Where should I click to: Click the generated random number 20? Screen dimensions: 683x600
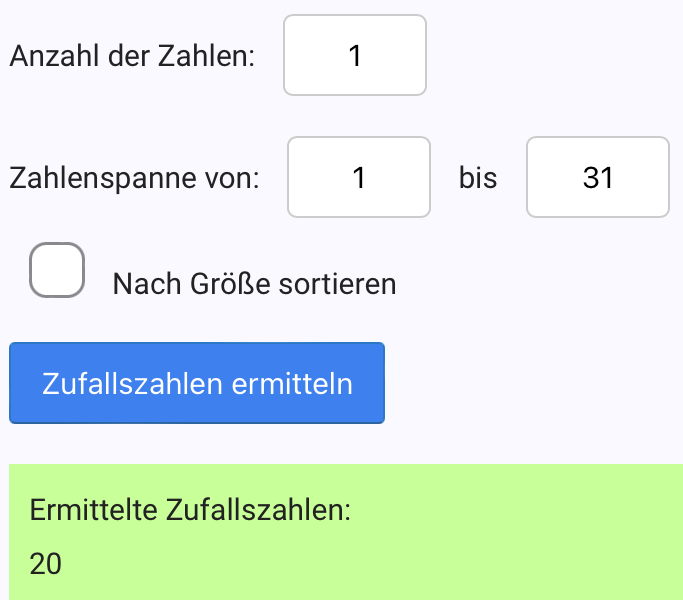(46, 565)
